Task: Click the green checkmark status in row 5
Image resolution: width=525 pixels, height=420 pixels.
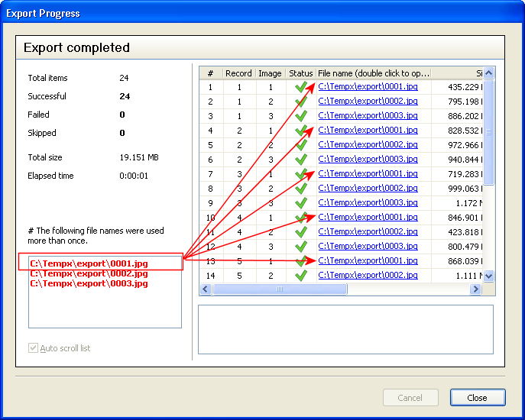Action: click(x=301, y=145)
